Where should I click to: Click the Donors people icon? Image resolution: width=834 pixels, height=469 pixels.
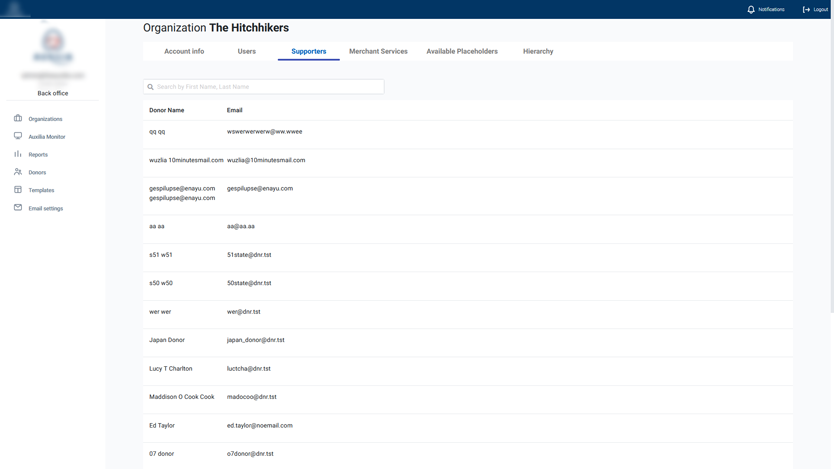pyautogui.click(x=18, y=172)
